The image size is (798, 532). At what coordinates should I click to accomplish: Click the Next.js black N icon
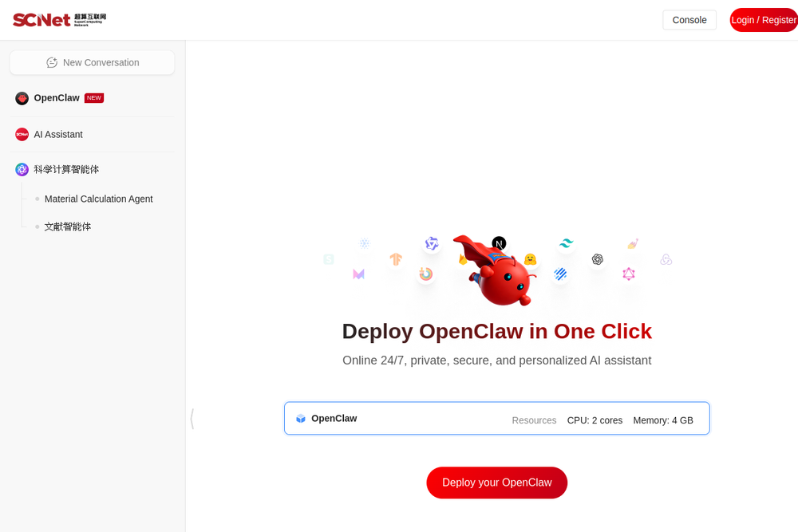(x=499, y=243)
